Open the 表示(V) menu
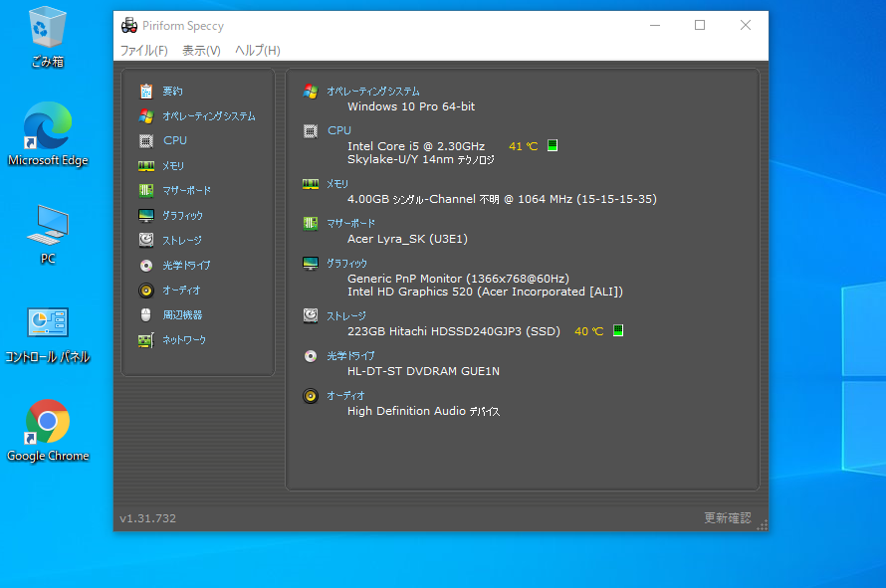This screenshot has height=588, width=886. tap(201, 51)
